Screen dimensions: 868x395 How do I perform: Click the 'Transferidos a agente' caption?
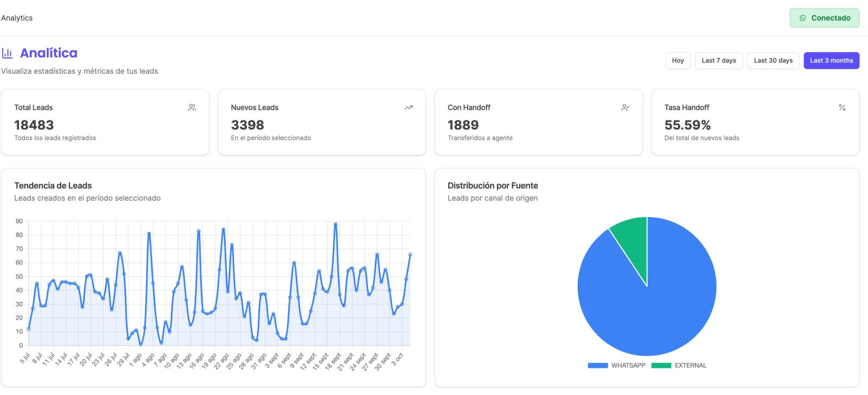point(480,138)
